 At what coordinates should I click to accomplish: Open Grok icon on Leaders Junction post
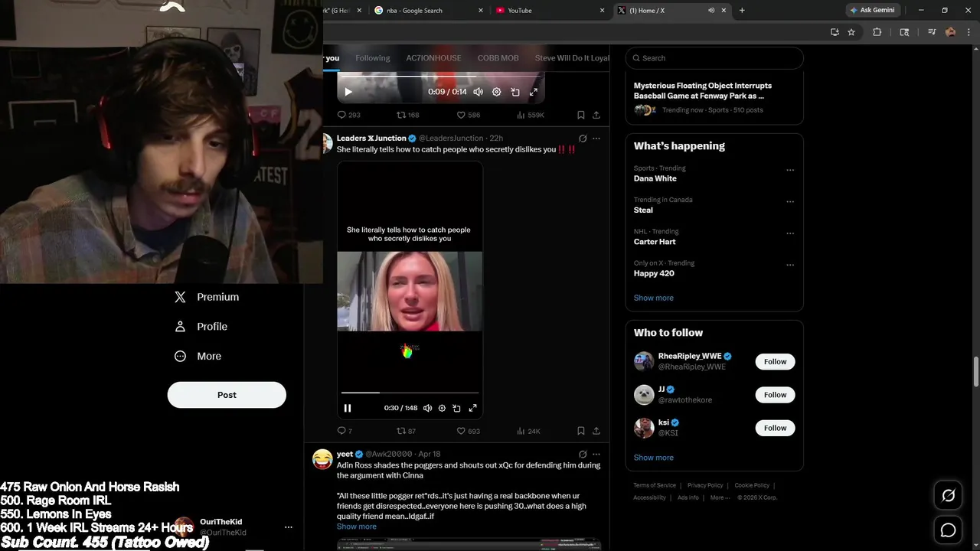(x=583, y=139)
